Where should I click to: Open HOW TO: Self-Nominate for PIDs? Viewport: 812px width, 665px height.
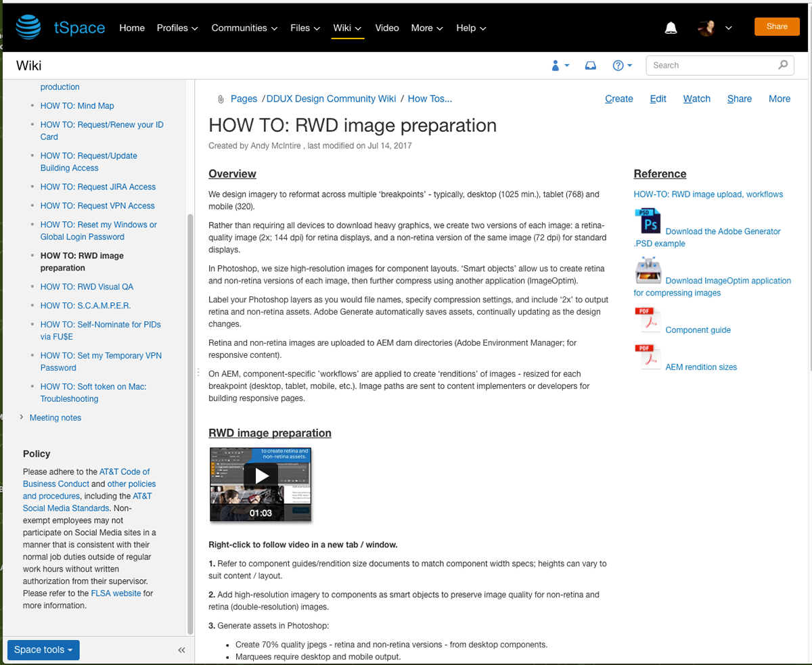pyautogui.click(x=101, y=331)
